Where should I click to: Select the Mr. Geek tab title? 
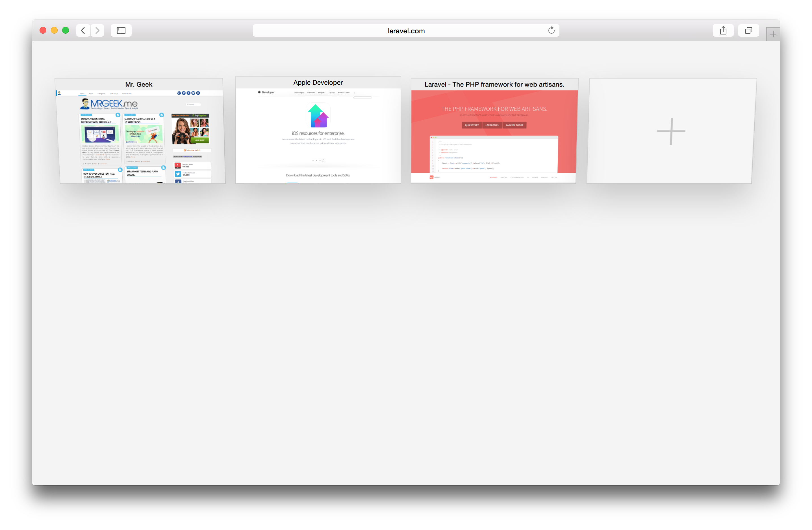[139, 84]
